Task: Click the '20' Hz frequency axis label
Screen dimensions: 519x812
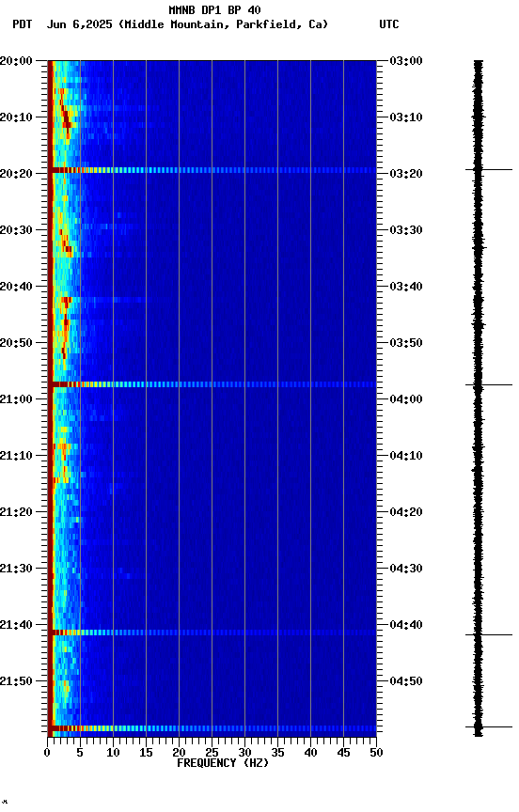Action: click(x=179, y=753)
